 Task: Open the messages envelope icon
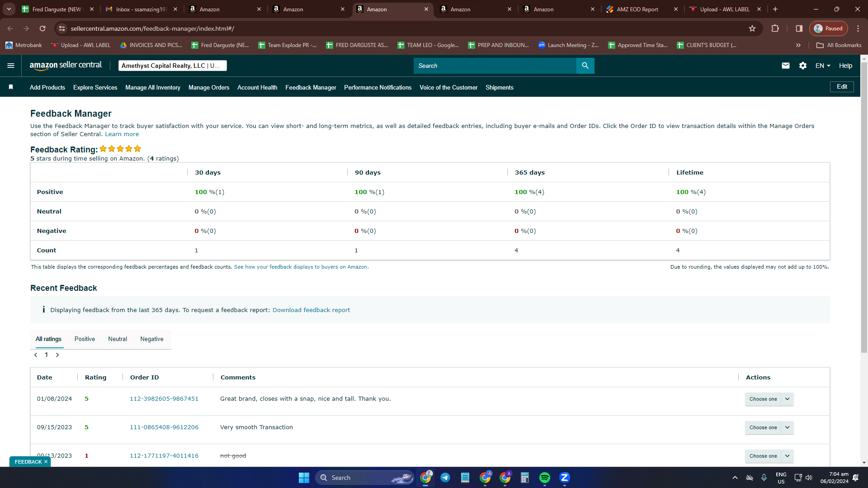(786, 66)
